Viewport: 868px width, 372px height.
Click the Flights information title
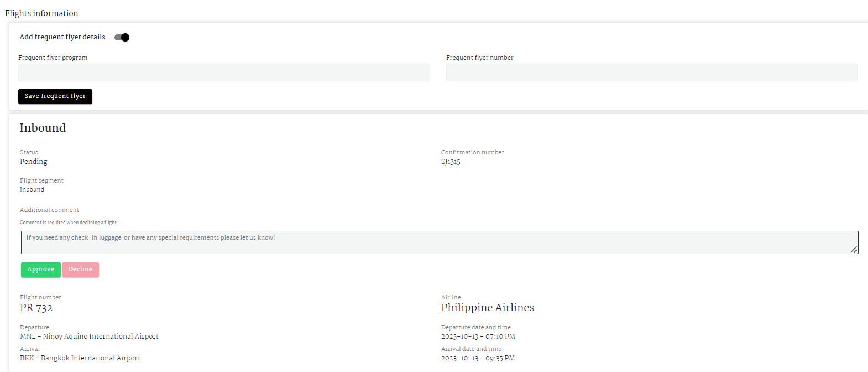coord(41,13)
